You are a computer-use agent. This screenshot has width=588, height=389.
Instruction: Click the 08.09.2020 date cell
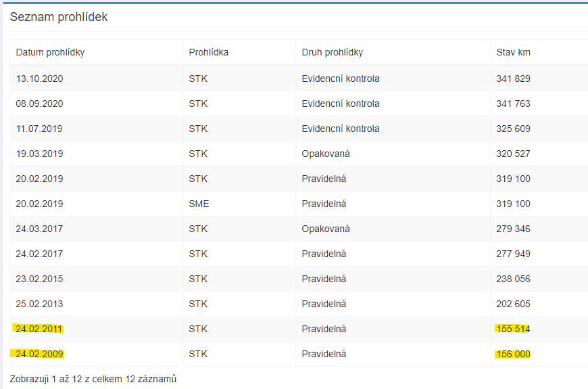coord(39,104)
